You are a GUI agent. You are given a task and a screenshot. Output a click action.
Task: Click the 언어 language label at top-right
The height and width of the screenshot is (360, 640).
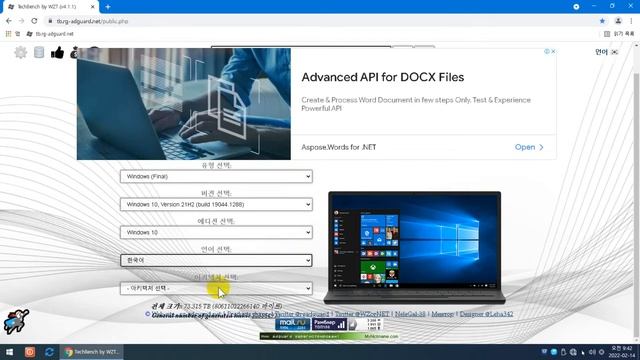(601, 52)
